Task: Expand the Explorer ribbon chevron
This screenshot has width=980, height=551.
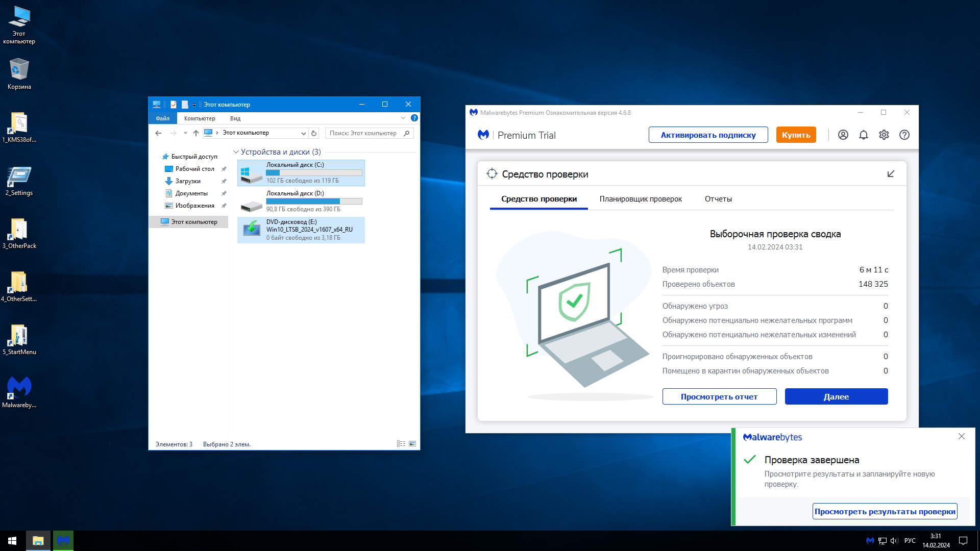Action: point(403,118)
